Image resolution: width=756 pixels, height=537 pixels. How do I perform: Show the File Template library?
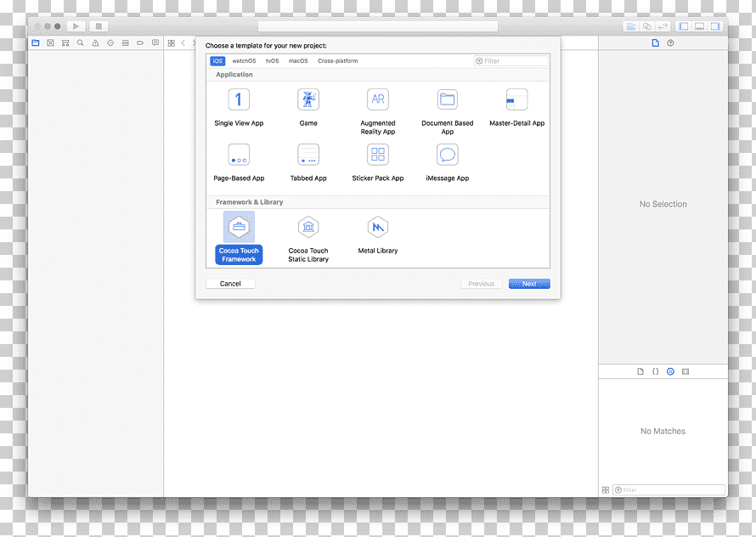(x=640, y=371)
